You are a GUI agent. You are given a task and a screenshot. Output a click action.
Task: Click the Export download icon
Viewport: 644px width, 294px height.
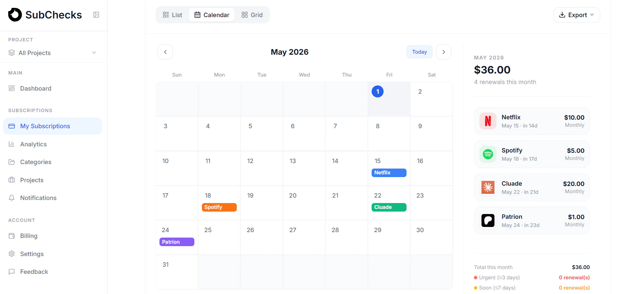pyautogui.click(x=562, y=15)
